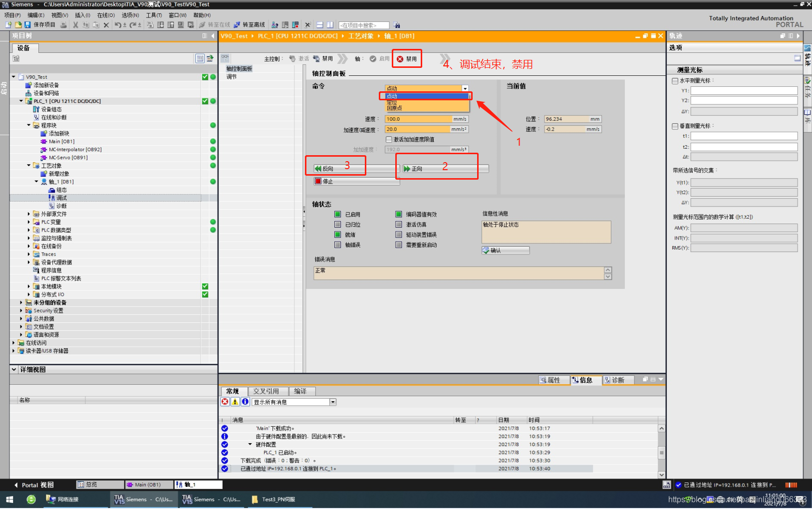Image resolution: width=812 pixels, height=509 pixels.
Task: Click the 反向 backward jog button
Action: tap(356, 169)
